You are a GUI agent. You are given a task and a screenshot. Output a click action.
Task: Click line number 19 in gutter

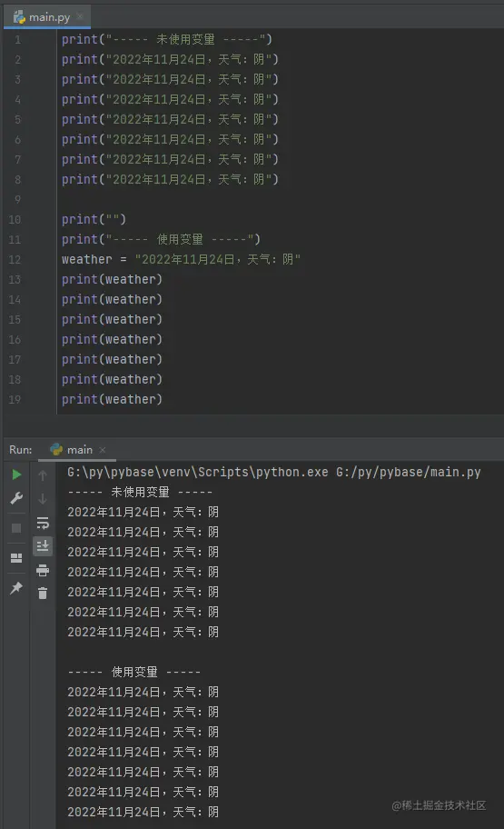coord(15,400)
